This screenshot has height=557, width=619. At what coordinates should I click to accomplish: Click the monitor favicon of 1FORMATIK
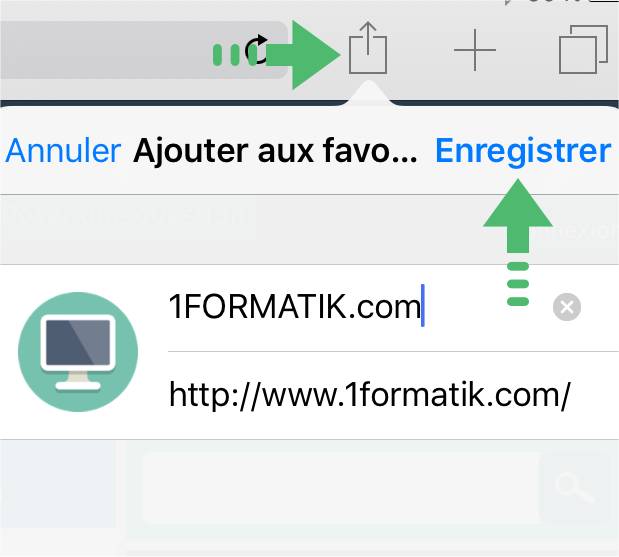pos(78,352)
